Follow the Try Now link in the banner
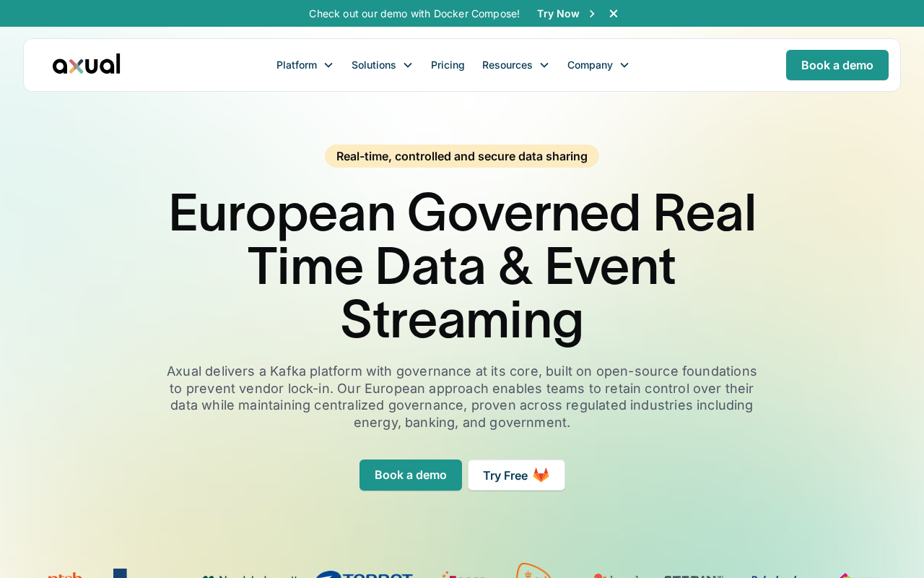Image resolution: width=924 pixels, height=578 pixels. coord(558,14)
